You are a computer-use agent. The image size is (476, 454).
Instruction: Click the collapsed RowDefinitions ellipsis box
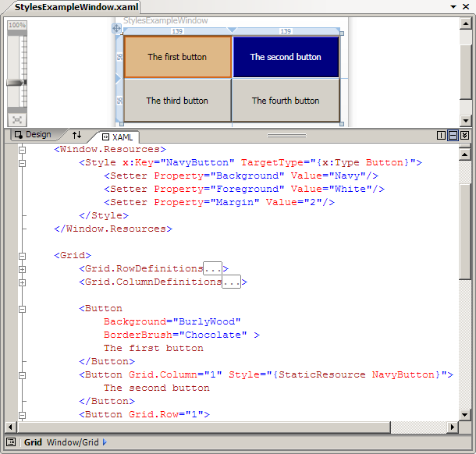point(212,268)
